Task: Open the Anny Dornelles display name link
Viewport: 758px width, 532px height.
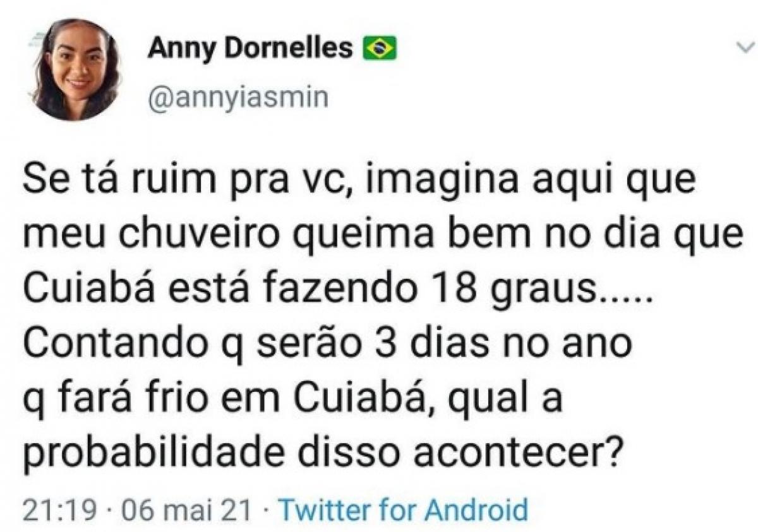Action: (250, 49)
